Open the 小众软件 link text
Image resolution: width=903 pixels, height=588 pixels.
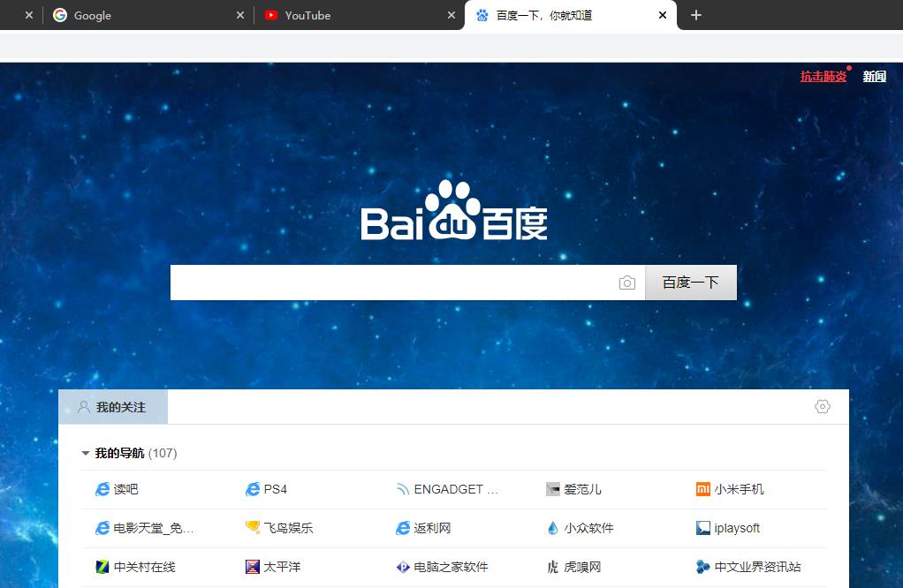coord(588,528)
